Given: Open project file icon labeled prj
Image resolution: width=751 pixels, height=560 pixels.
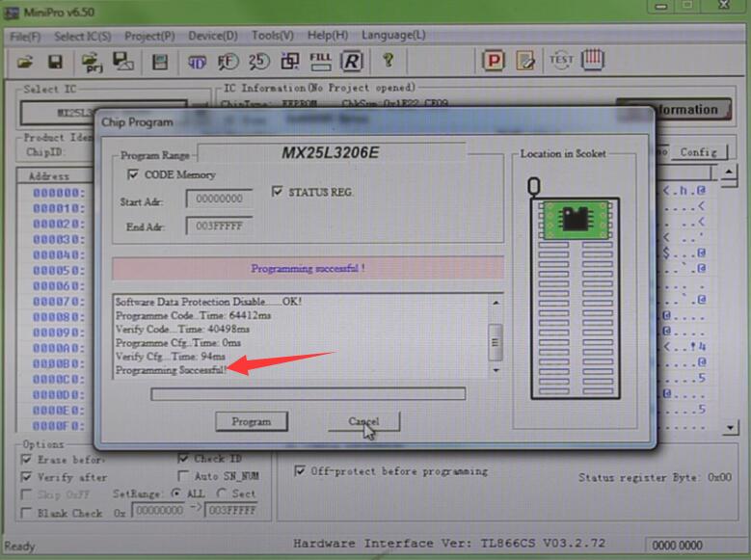Looking at the screenshot, I should tap(93, 63).
